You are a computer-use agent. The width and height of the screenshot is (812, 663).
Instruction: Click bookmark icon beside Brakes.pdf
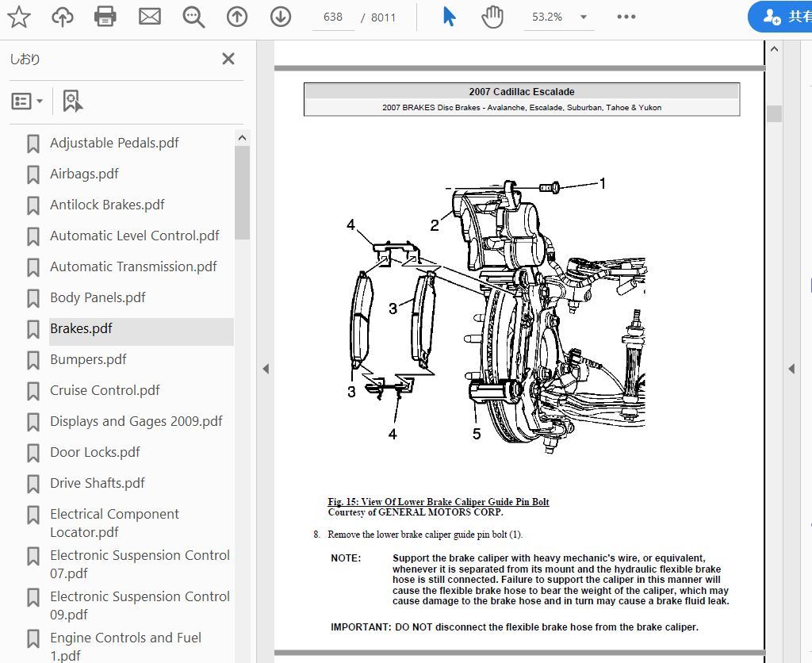click(x=33, y=329)
